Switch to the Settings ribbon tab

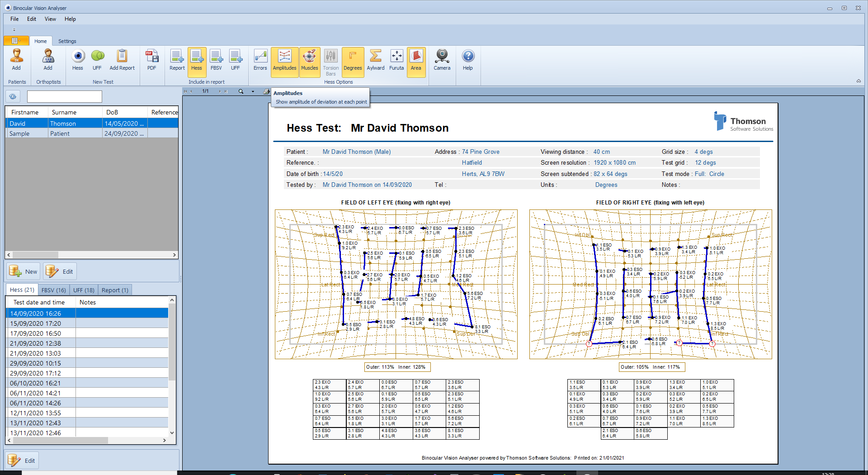67,41
